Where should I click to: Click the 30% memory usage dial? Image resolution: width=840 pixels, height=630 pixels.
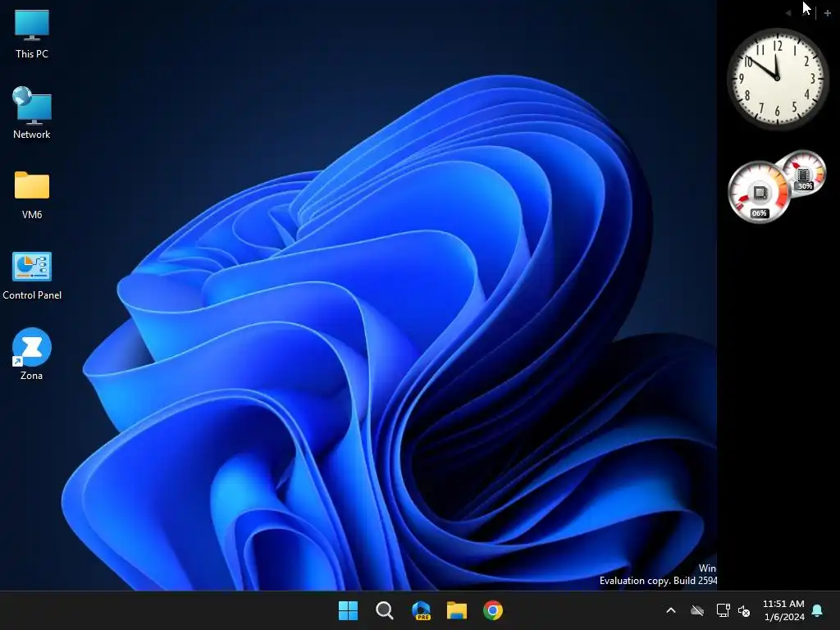[806, 174]
